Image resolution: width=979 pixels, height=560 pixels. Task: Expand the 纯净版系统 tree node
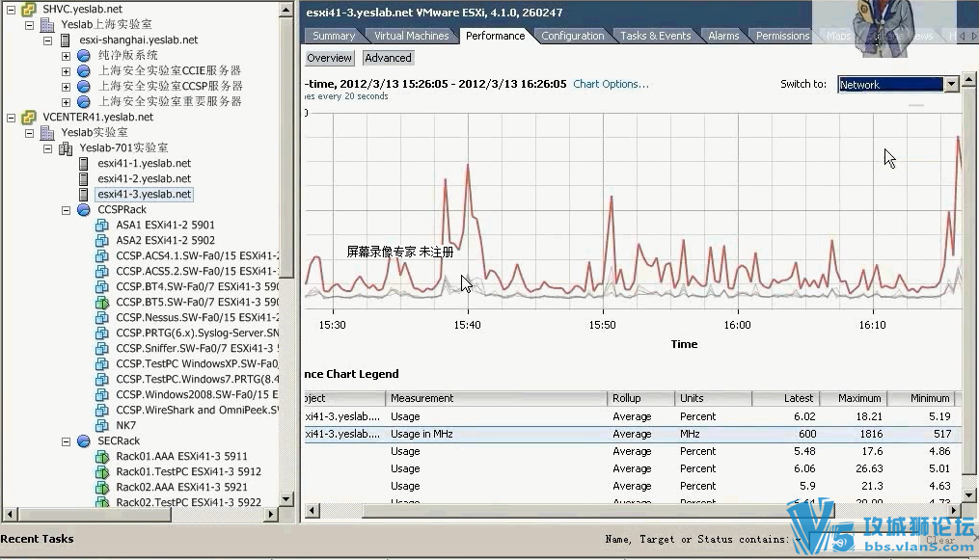pos(67,56)
